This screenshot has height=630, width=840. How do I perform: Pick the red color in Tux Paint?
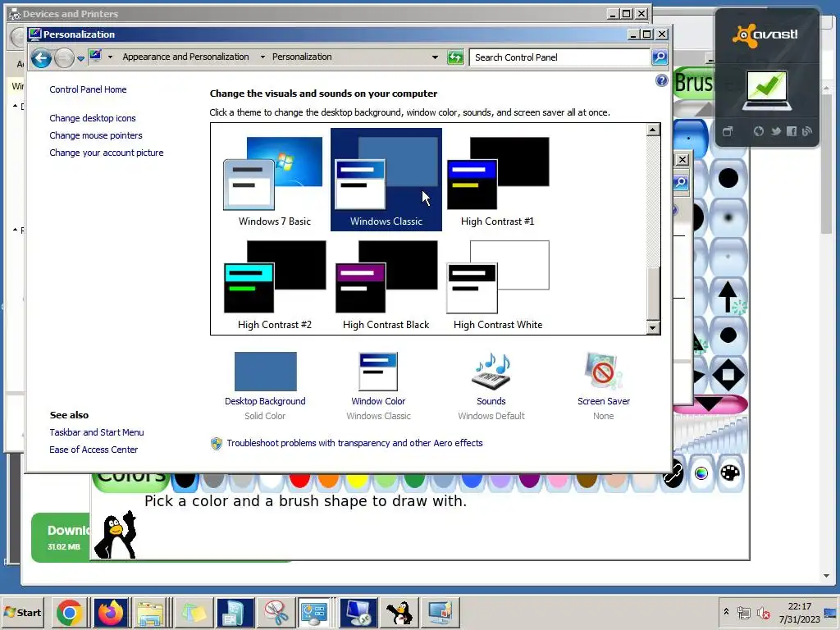(x=300, y=479)
